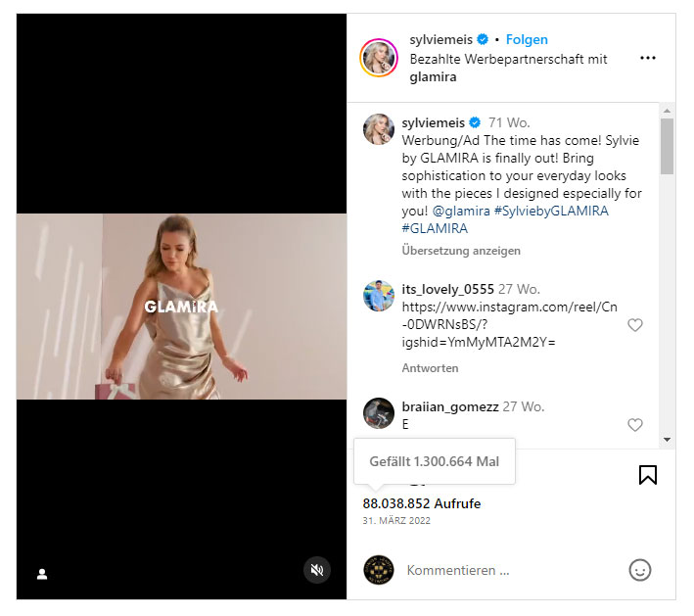Reply to comment using Antworten
This screenshot has height=616, width=694.
[x=430, y=368]
